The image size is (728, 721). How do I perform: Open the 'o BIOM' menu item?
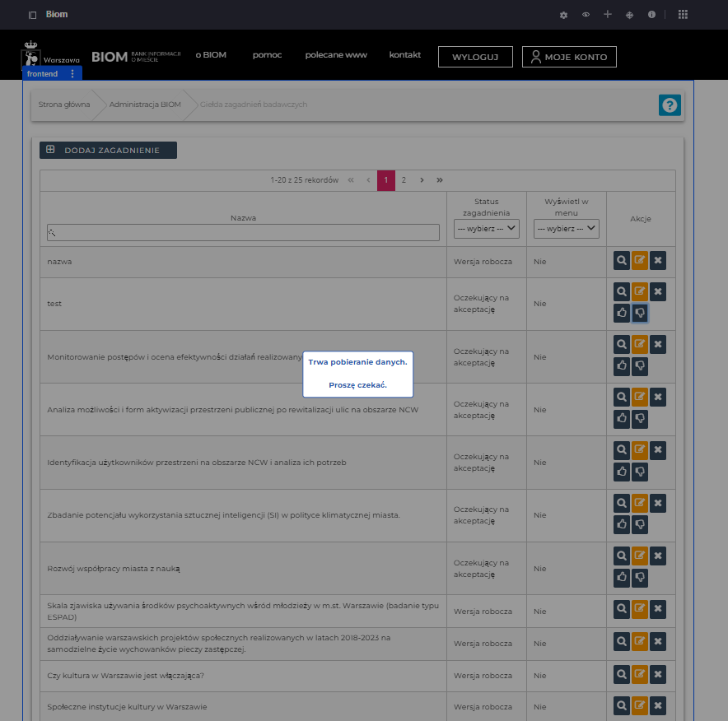click(211, 55)
